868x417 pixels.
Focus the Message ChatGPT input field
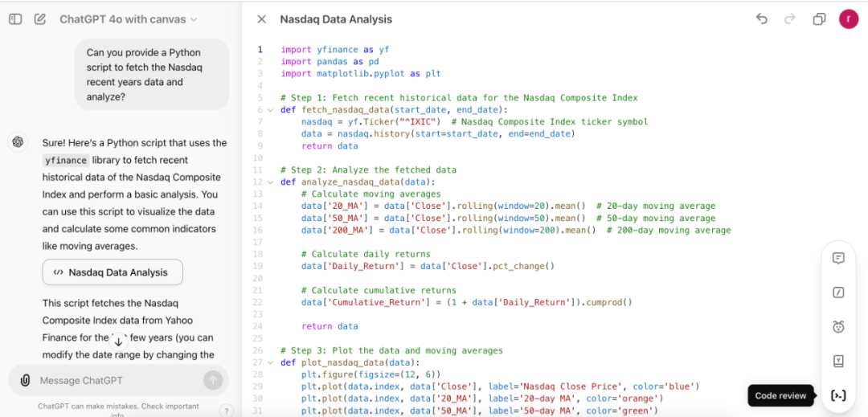[118, 381]
